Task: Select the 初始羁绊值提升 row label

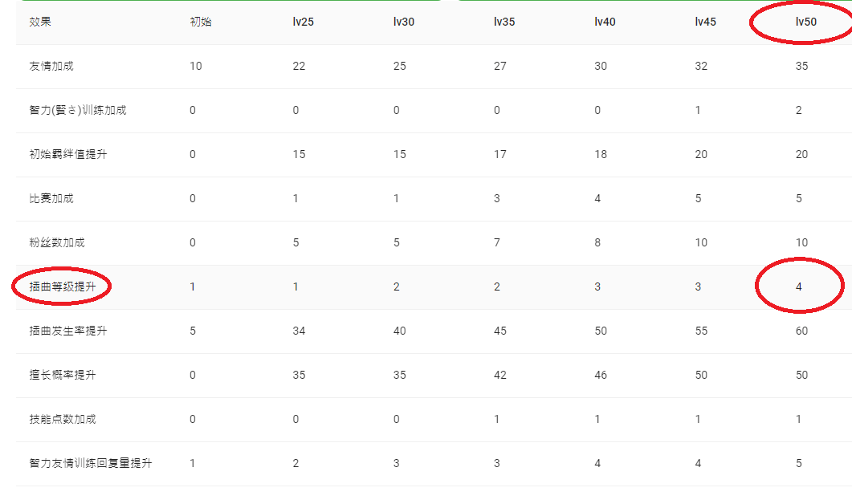Action: (67, 154)
